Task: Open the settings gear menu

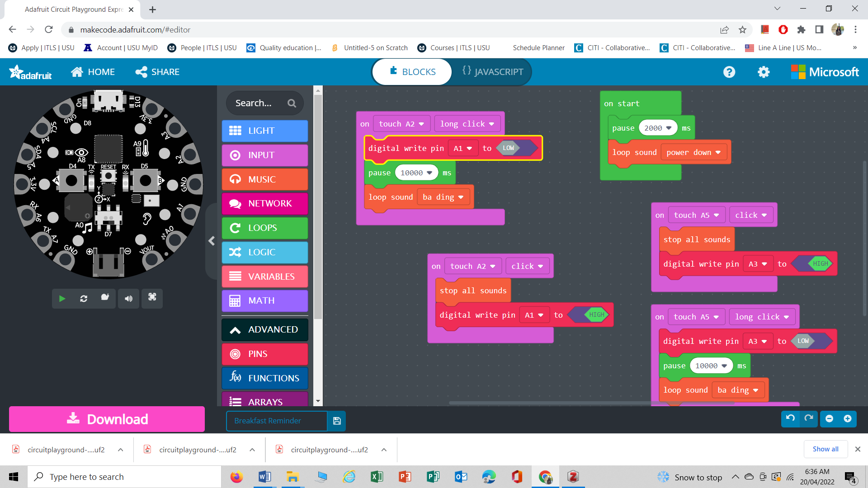Action: [x=764, y=72]
